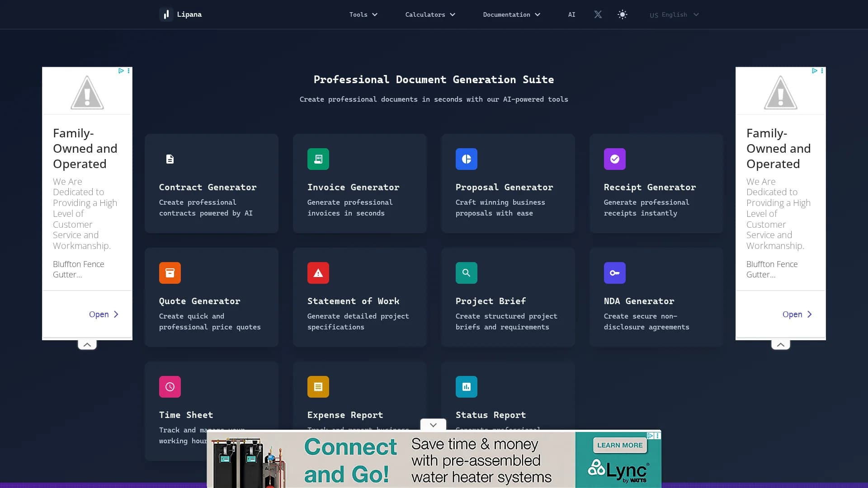
Task: Click 'Create quick and professional price quotes' text
Action: tap(210, 322)
